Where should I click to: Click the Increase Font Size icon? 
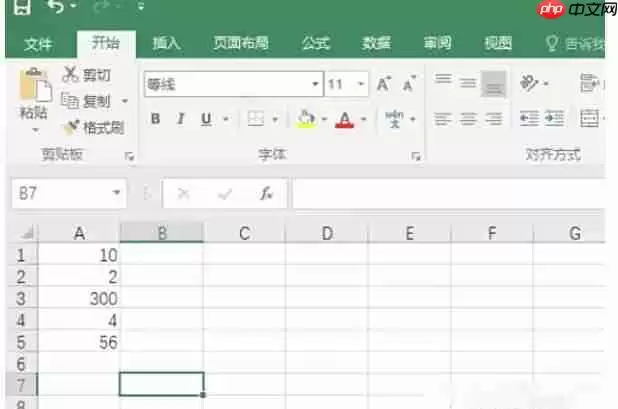(x=384, y=84)
